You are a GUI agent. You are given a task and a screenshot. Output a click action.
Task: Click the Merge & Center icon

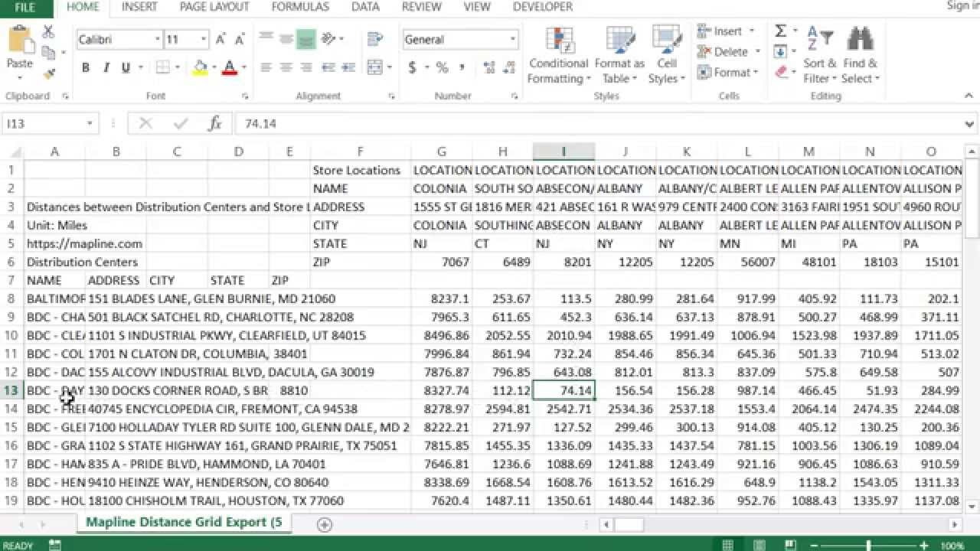[375, 67]
